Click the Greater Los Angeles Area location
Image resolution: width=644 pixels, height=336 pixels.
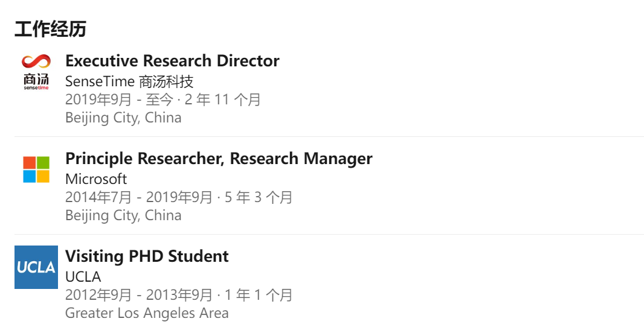click(x=147, y=313)
